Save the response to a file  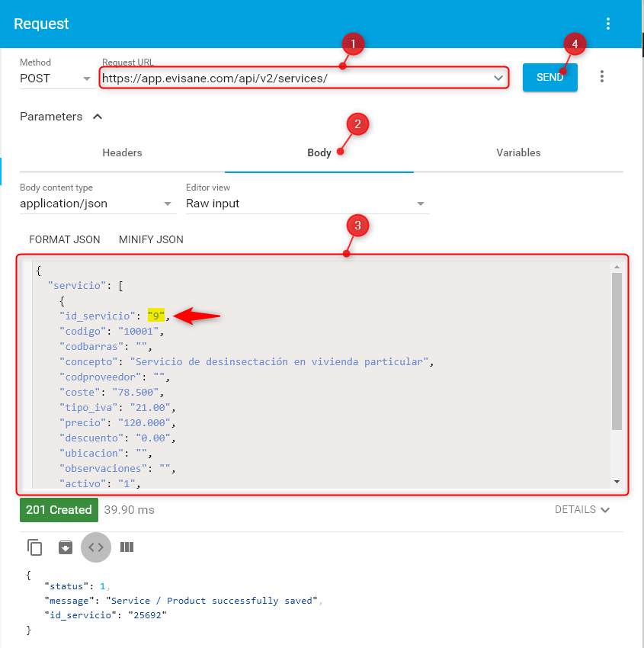point(66,547)
